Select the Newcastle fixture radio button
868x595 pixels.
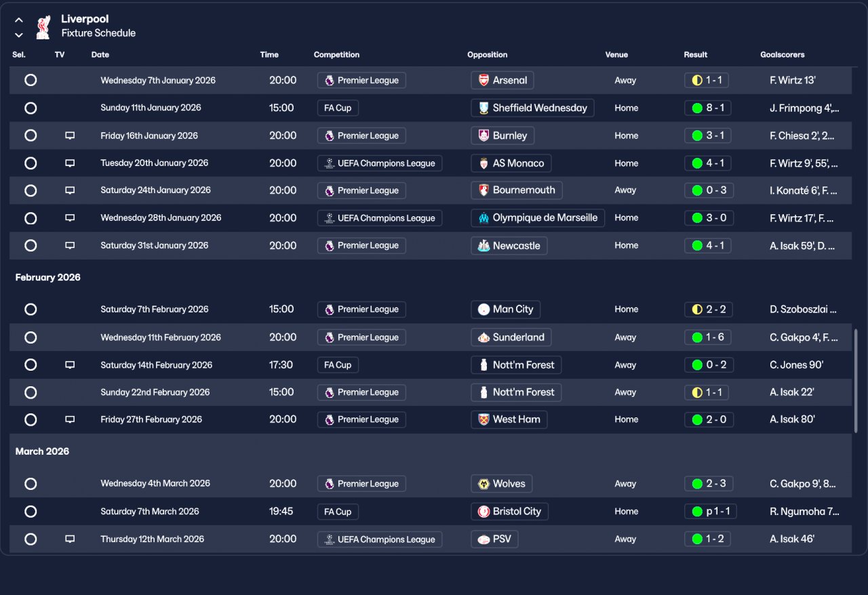pos(31,245)
